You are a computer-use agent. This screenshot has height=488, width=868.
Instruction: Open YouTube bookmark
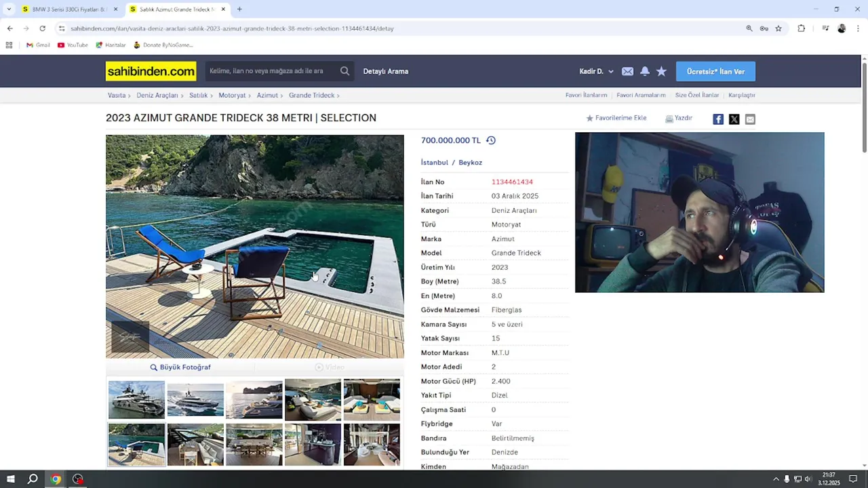point(73,45)
